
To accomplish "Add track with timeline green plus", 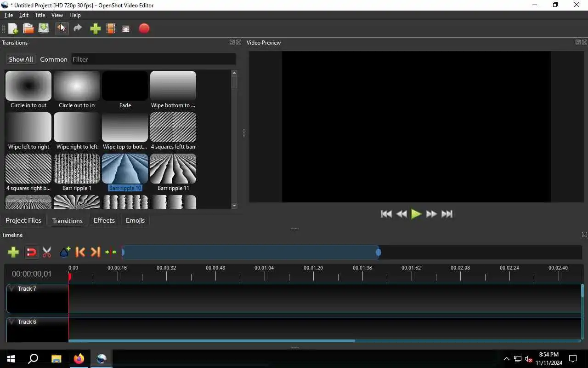I will (x=13, y=252).
